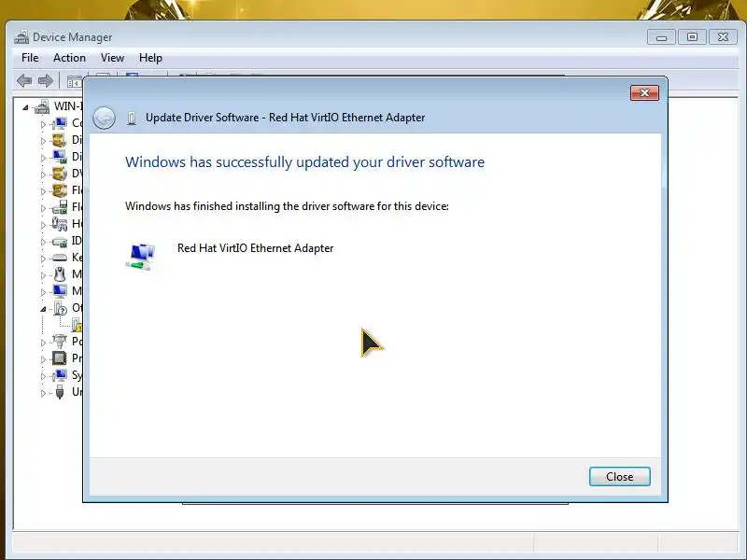747x560 pixels.
Task: Maximize the Device Manager window
Action: coord(692,37)
